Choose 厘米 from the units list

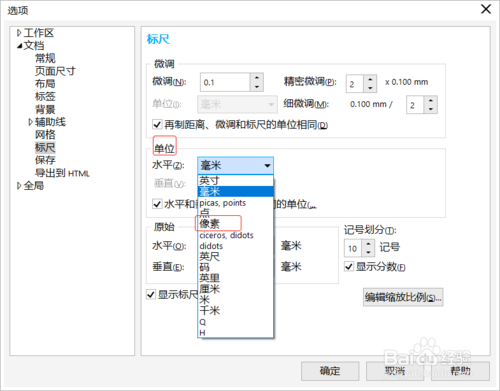(x=236, y=289)
